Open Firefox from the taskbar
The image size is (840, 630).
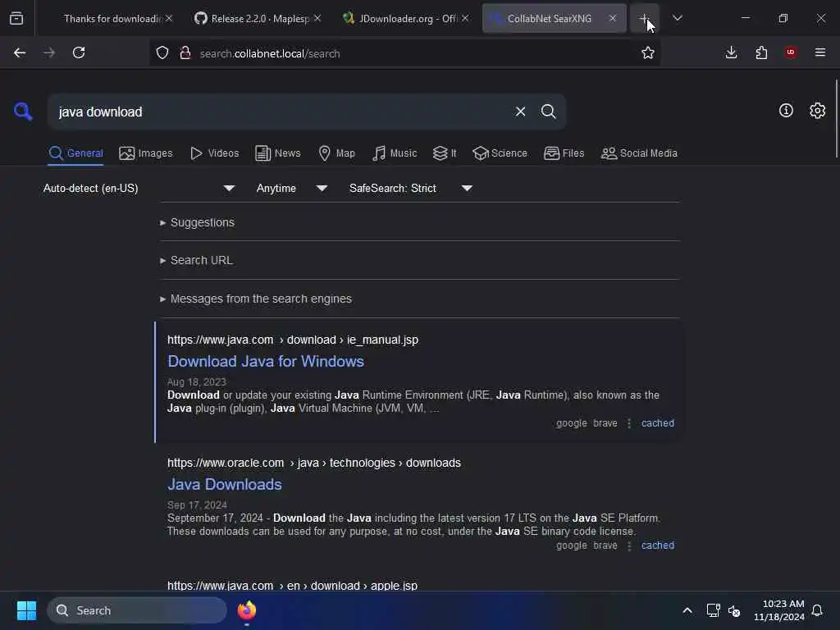pos(246,610)
